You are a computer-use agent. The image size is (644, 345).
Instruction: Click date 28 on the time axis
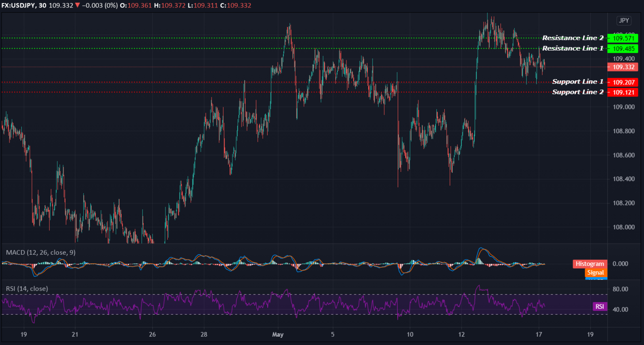(204, 334)
